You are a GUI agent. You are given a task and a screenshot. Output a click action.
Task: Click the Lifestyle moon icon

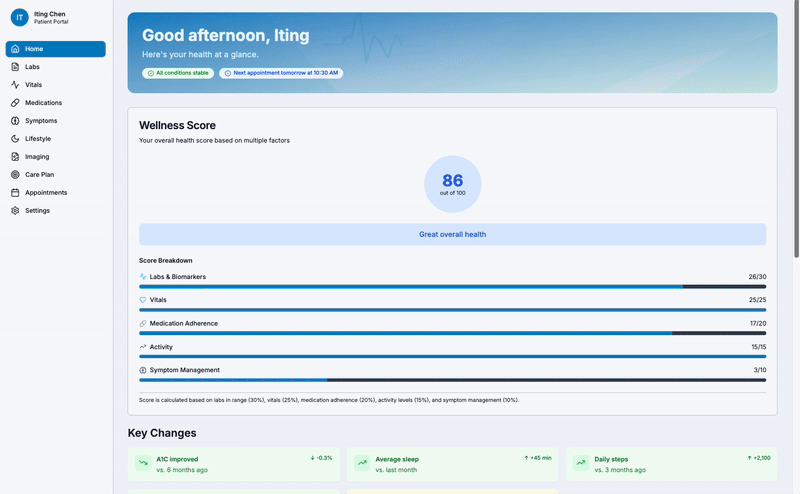tap(15, 139)
